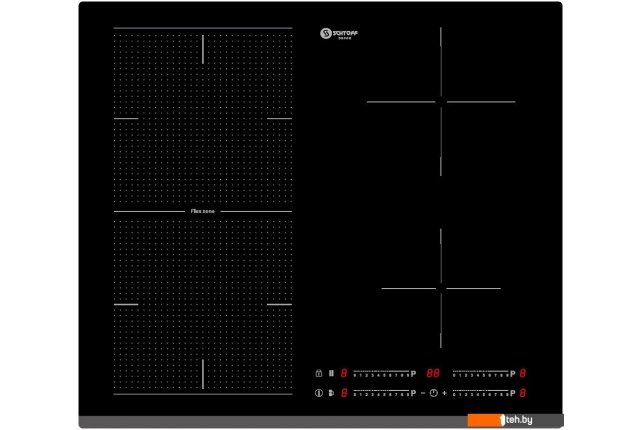Tap center of upper-right cooking zone cross

pyautogui.click(x=440, y=101)
